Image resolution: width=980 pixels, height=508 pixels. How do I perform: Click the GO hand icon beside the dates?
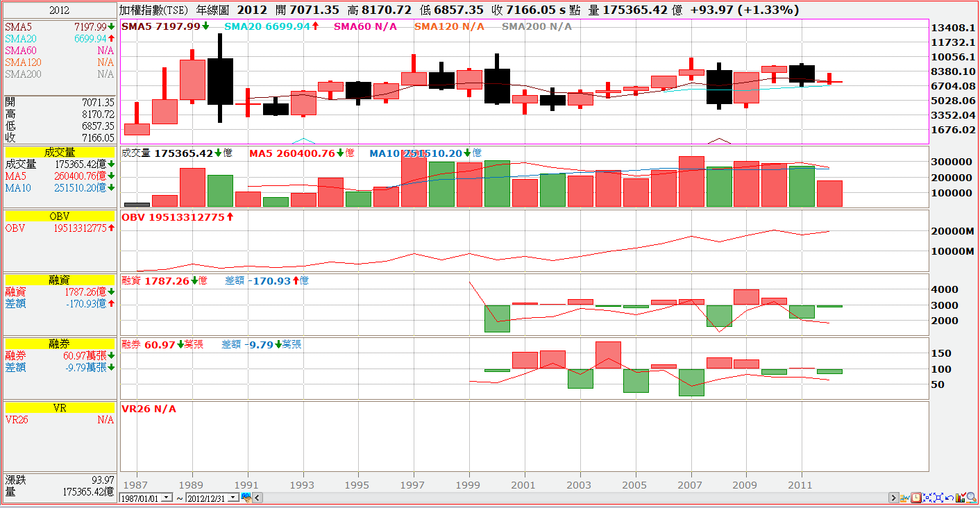246,497
